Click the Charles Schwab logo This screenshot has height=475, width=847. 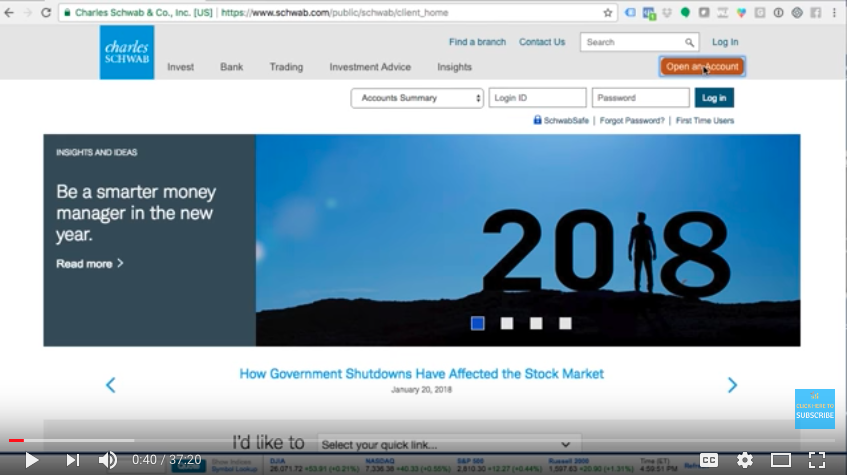(127, 52)
